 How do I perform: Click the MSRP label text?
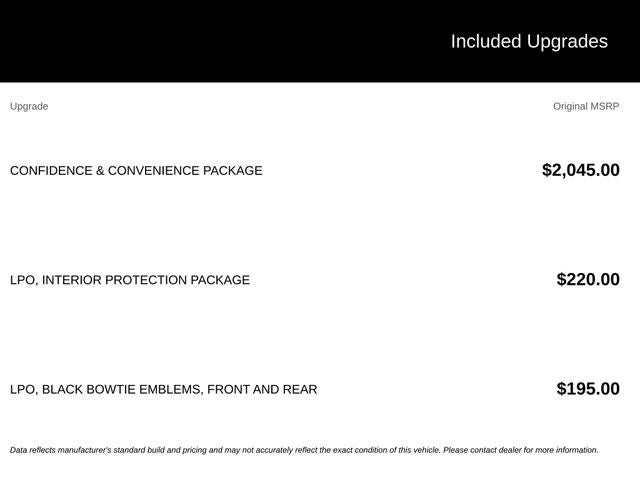tap(605, 106)
